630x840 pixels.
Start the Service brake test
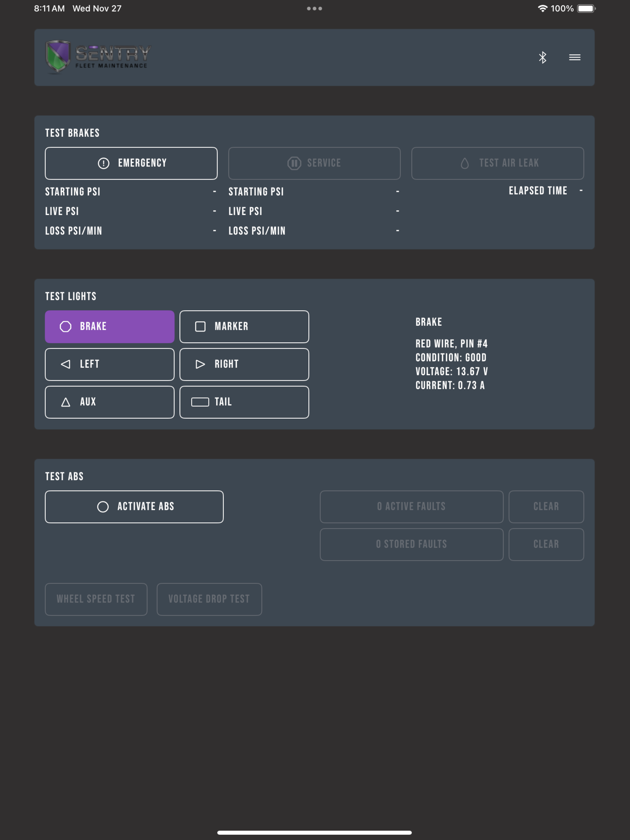coord(314,163)
